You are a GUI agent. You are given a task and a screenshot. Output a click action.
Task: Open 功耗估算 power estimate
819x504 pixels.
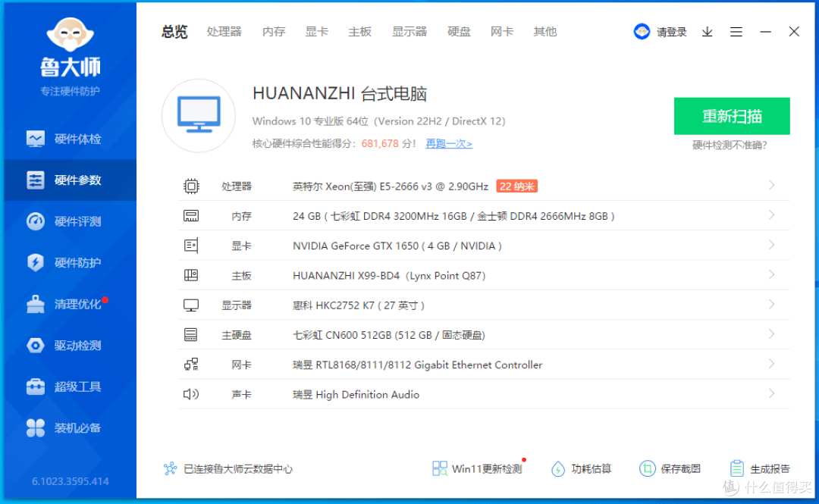coord(581,468)
